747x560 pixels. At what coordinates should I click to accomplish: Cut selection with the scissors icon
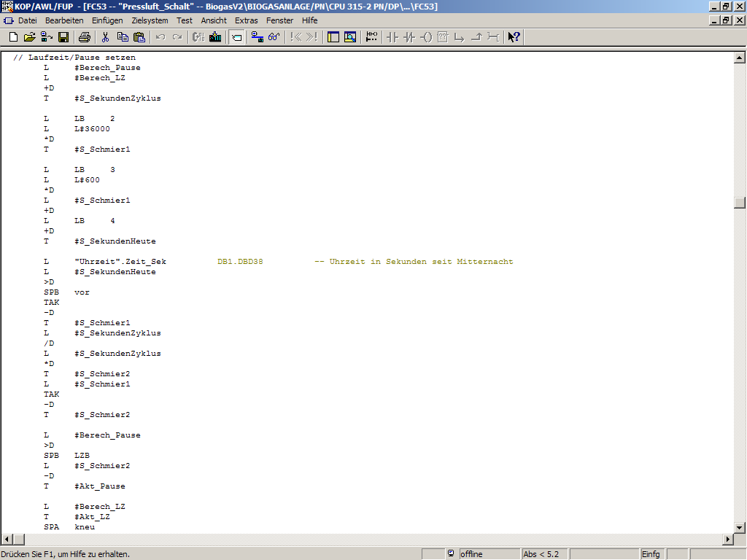click(106, 37)
